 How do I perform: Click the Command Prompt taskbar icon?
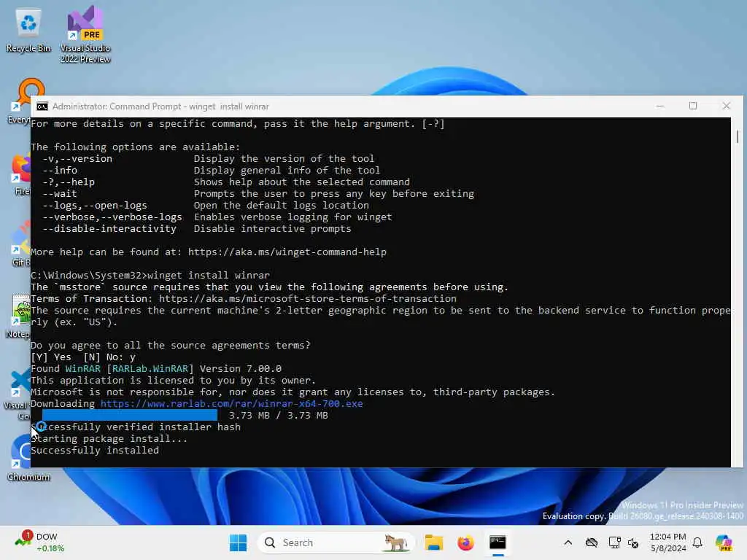pos(498,542)
